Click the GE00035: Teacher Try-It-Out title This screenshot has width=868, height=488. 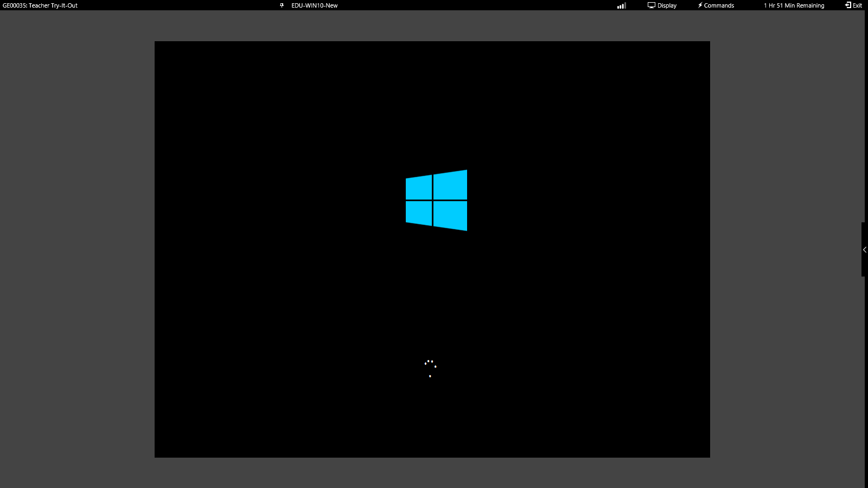[40, 5]
